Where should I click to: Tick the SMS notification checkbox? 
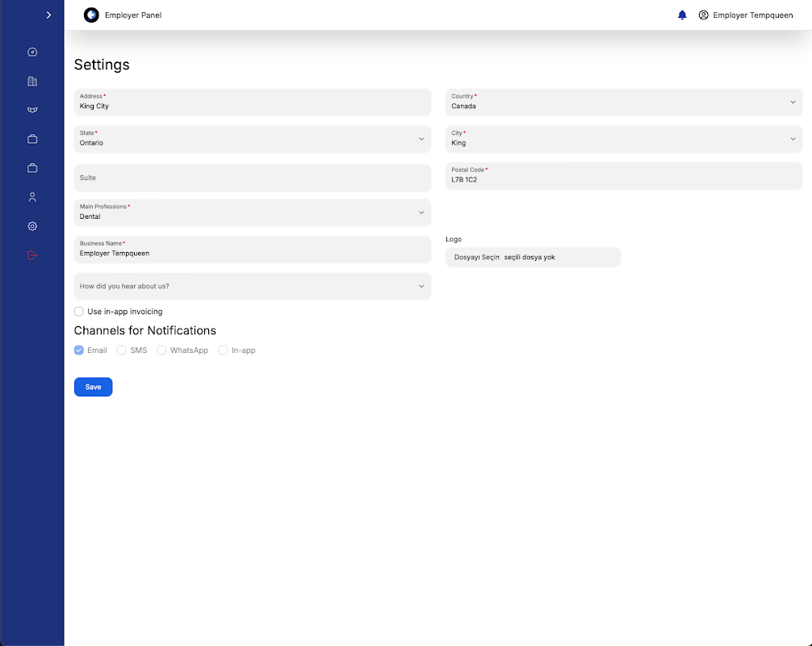pos(122,350)
